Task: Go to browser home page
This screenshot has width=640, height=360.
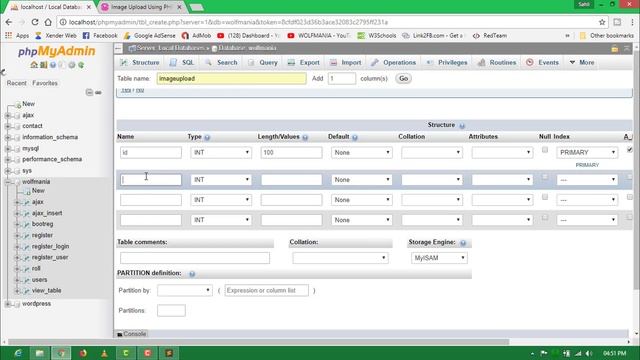Action: click(x=48, y=22)
